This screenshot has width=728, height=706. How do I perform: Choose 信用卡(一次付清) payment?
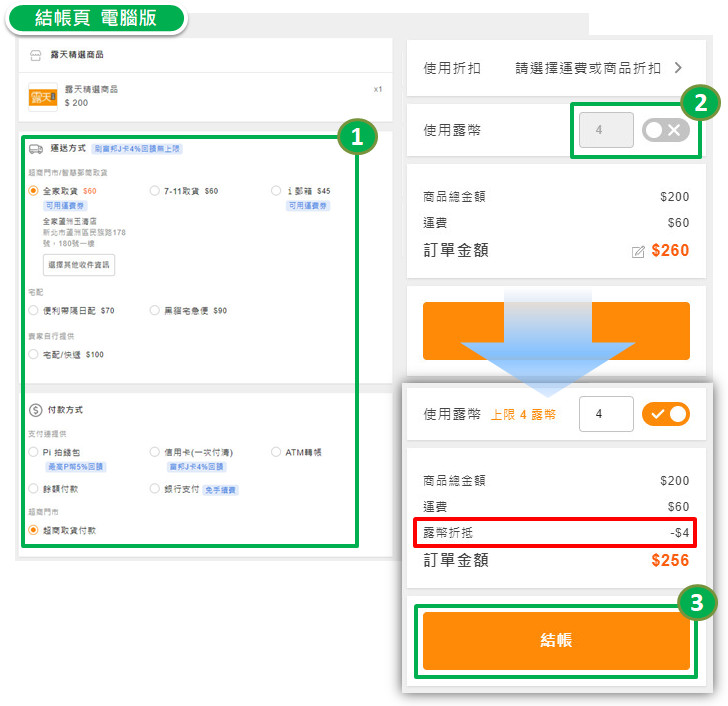tap(154, 452)
